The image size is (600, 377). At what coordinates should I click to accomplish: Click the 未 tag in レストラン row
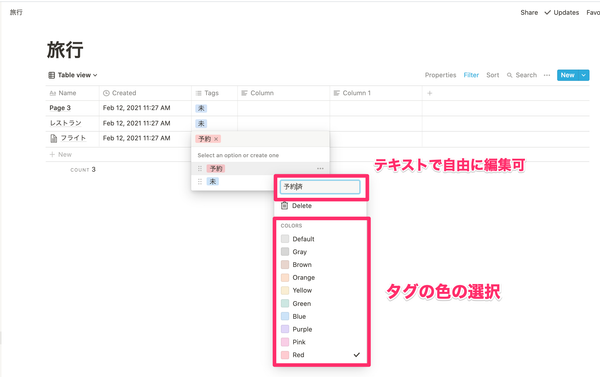(201, 124)
